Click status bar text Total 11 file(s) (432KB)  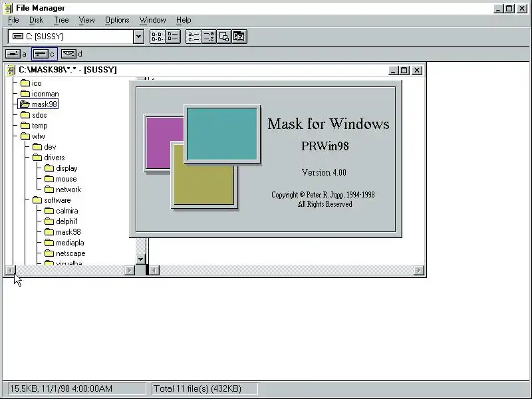point(198,388)
